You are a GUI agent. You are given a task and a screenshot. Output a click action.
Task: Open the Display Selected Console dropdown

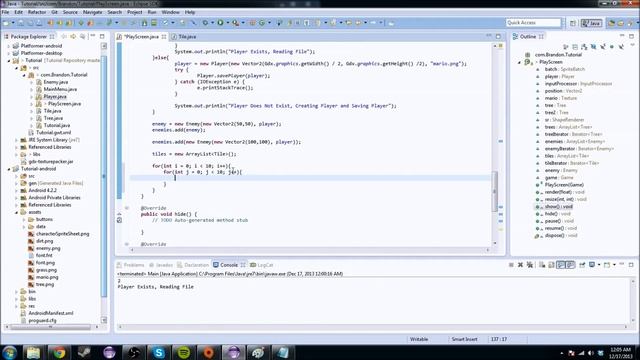599,265
